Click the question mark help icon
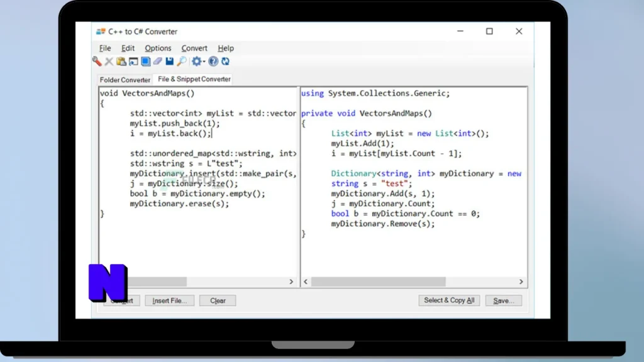Image resolution: width=644 pixels, height=362 pixels. click(213, 62)
